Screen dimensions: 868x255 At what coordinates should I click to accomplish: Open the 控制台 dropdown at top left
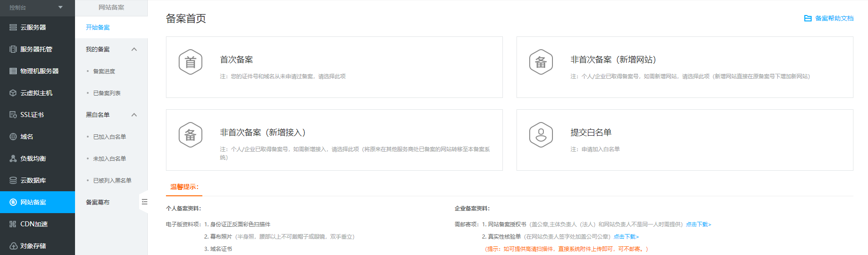pyautogui.click(x=60, y=7)
